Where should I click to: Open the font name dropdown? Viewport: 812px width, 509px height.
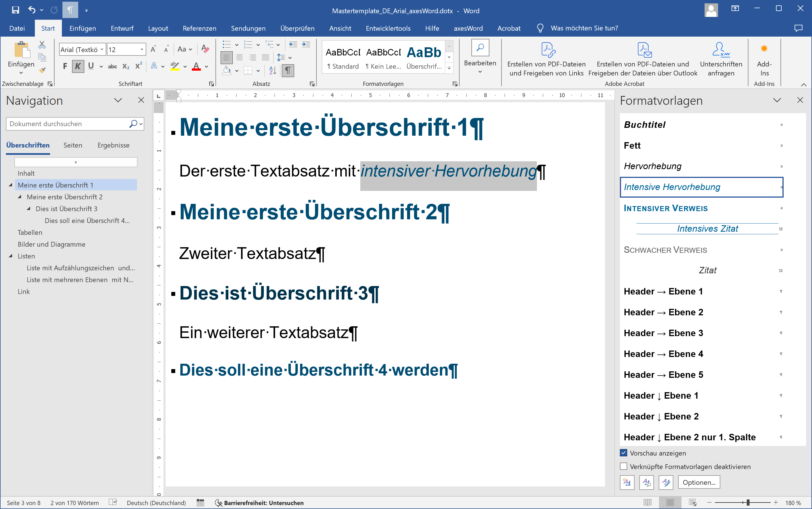point(102,50)
